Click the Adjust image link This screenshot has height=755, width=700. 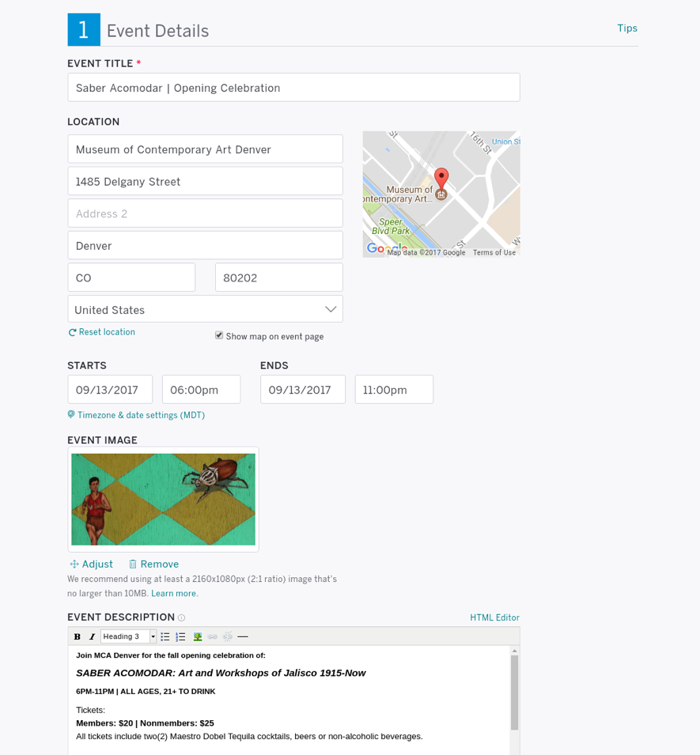click(97, 564)
